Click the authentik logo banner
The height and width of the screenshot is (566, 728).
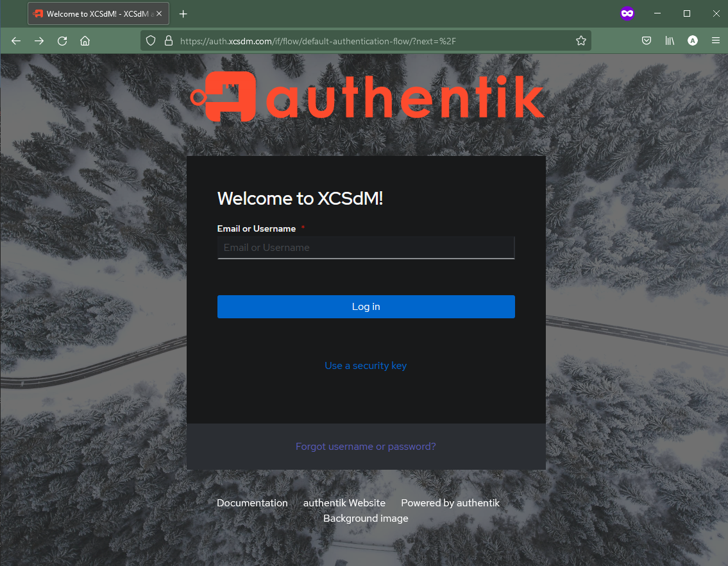367,97
